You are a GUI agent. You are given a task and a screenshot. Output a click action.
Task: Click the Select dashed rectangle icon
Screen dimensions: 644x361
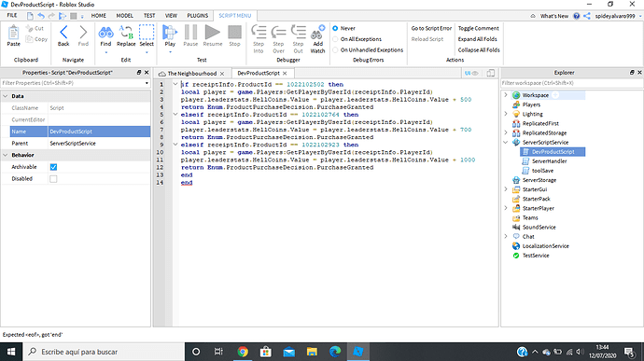pos(147,32)
